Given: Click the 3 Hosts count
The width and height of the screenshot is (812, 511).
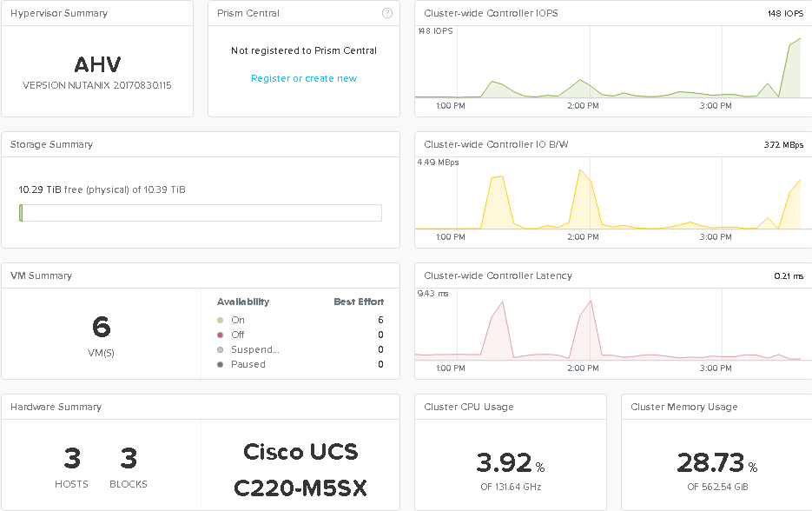Looking at the screenshot, I should point(72,458).
